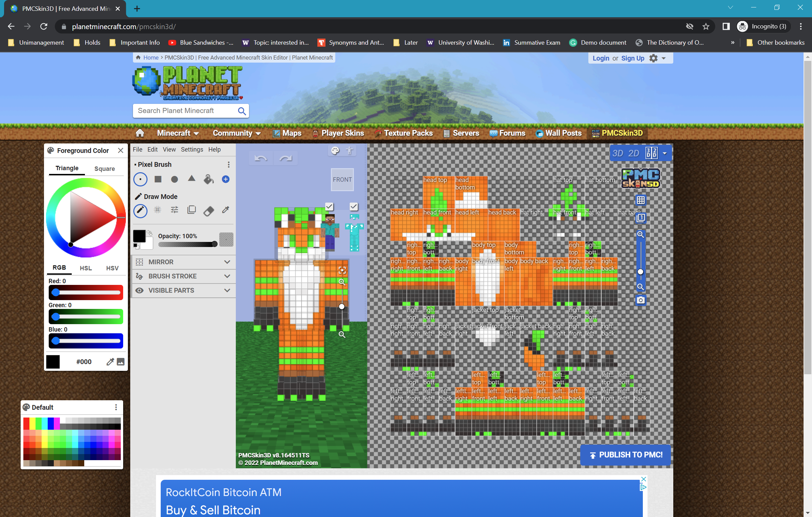Open Pixel Brush more options menu

coord(229,164)
